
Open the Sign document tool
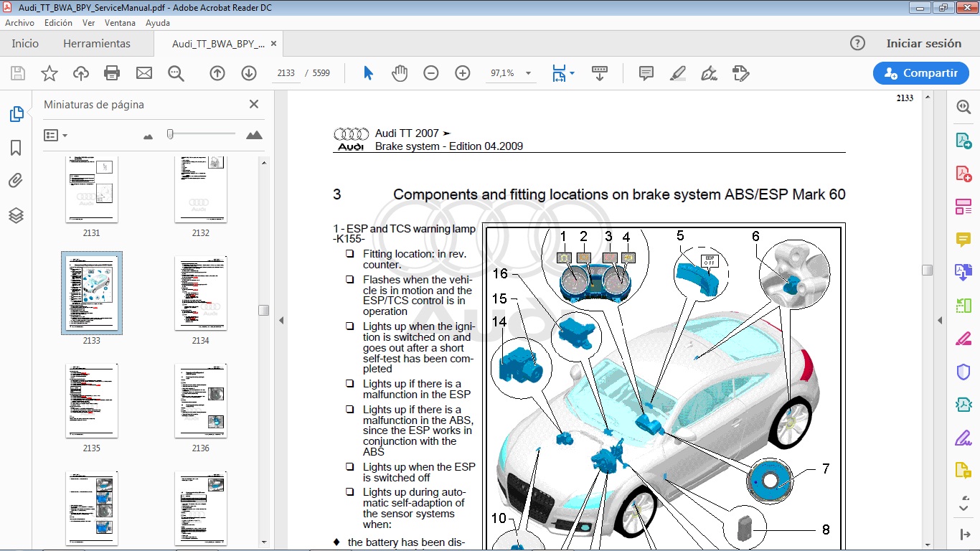(710, 73)
